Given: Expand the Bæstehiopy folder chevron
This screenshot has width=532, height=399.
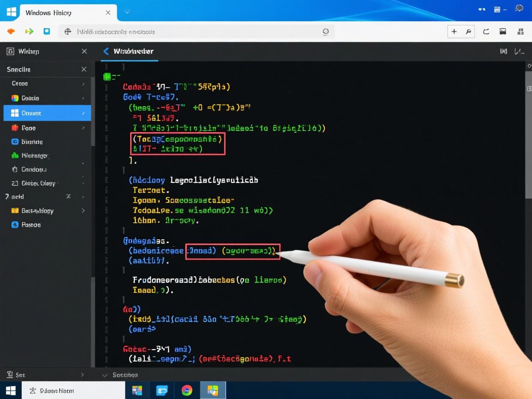Looking at the screenshot, I should 84,211.
